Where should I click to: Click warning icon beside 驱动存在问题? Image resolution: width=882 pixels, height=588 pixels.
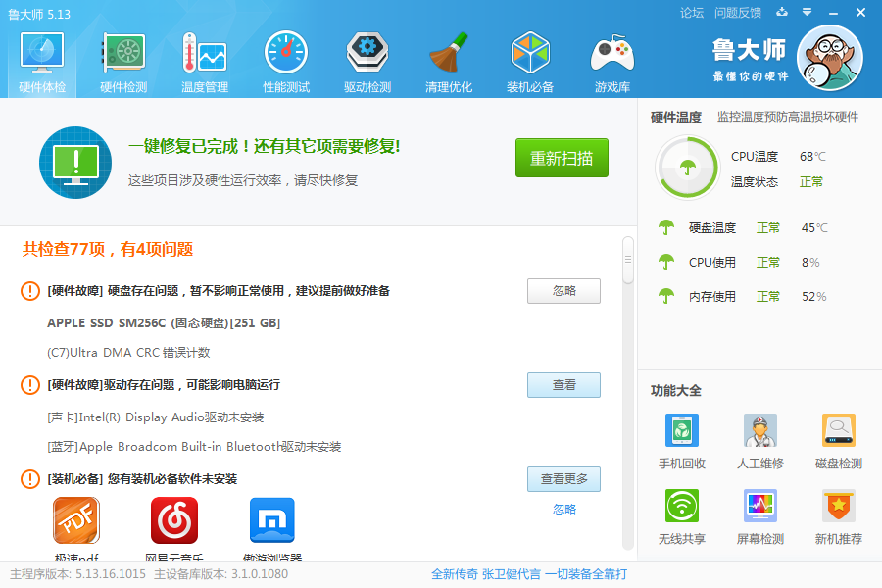pos(29,385)
